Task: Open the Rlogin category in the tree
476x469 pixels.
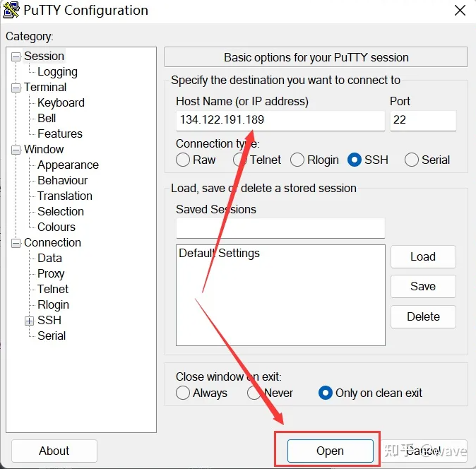Action: tap(53, 304)
